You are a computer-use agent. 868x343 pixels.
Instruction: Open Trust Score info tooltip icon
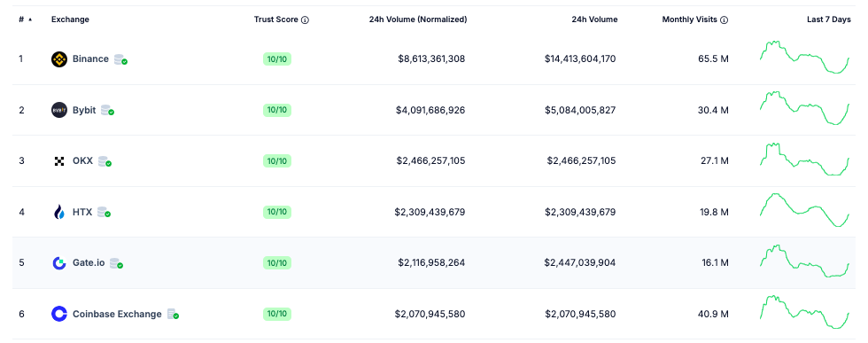pos(305,20)
